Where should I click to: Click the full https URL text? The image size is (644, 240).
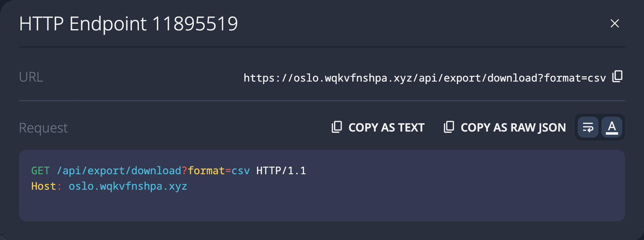424,78
